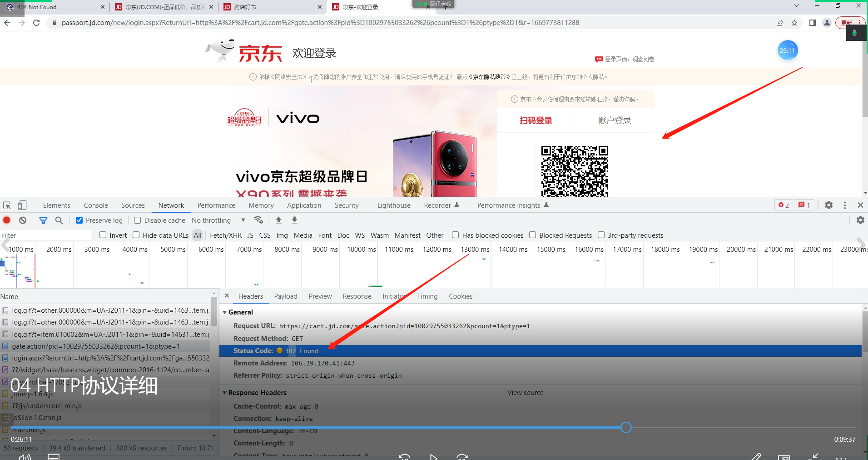Close the request details pane
Image resolution: width=868 pixels, height=460 pixels.
(x=227, y=296)
